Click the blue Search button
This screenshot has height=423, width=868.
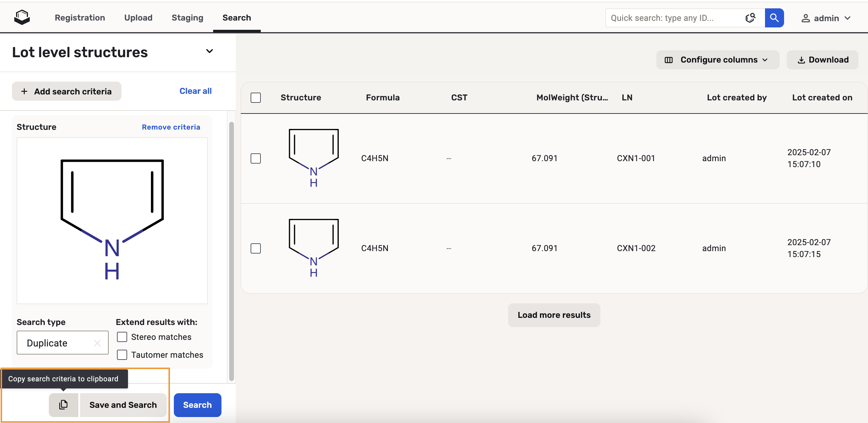(x=197, y=405)
